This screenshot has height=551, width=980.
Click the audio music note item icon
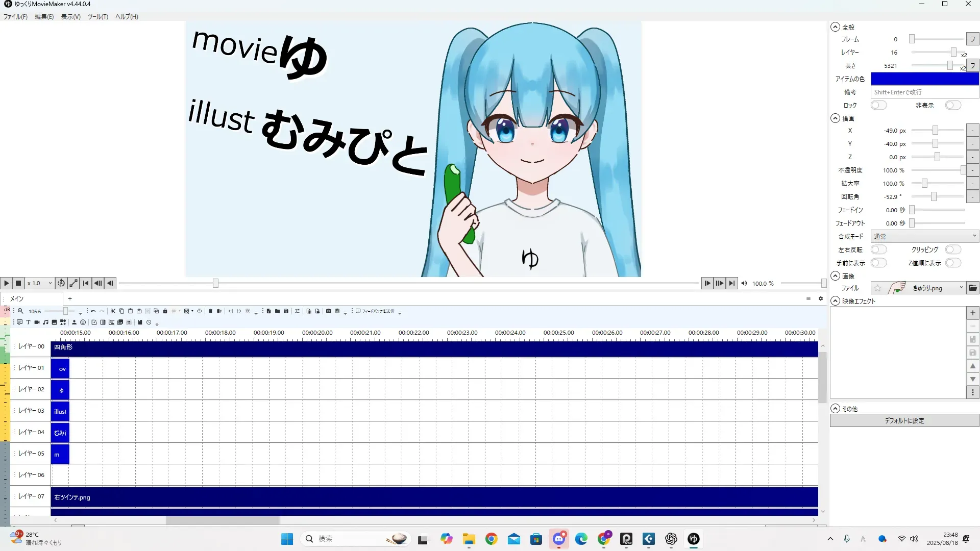pyautogui.click(x=45, y=322)
